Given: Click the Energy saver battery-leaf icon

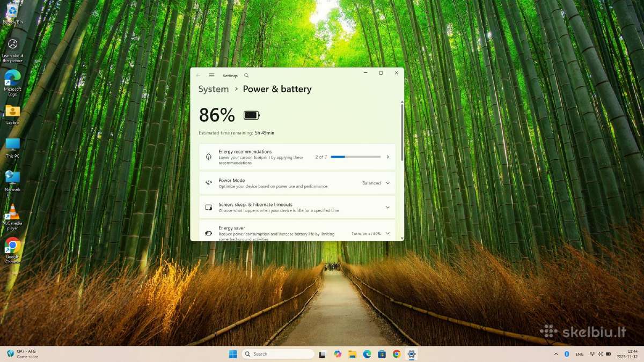Looking at the screenshot, I should [208, 233].
